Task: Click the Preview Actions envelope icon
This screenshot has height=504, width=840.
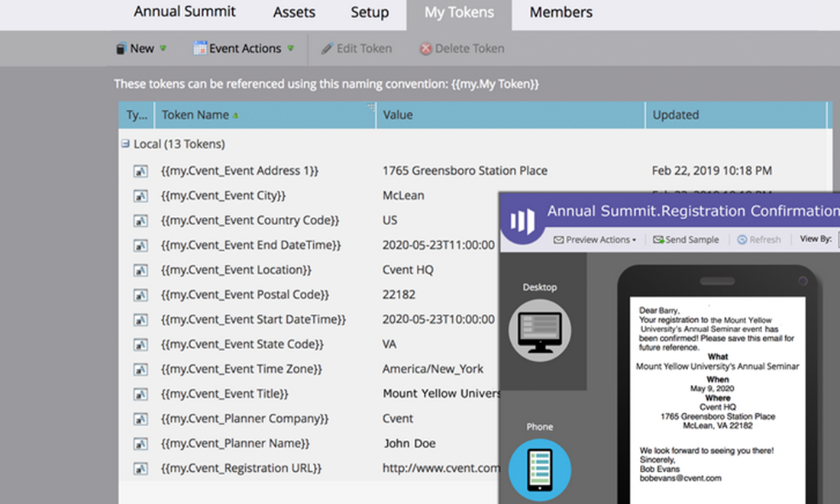Action: click(558, 240)
